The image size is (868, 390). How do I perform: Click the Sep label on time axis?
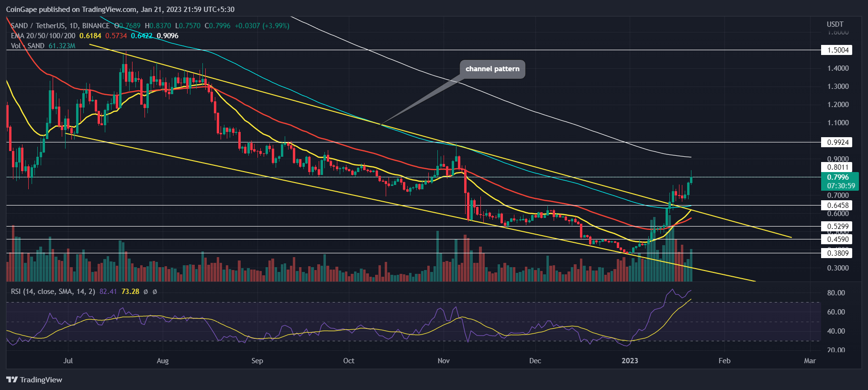257,360
